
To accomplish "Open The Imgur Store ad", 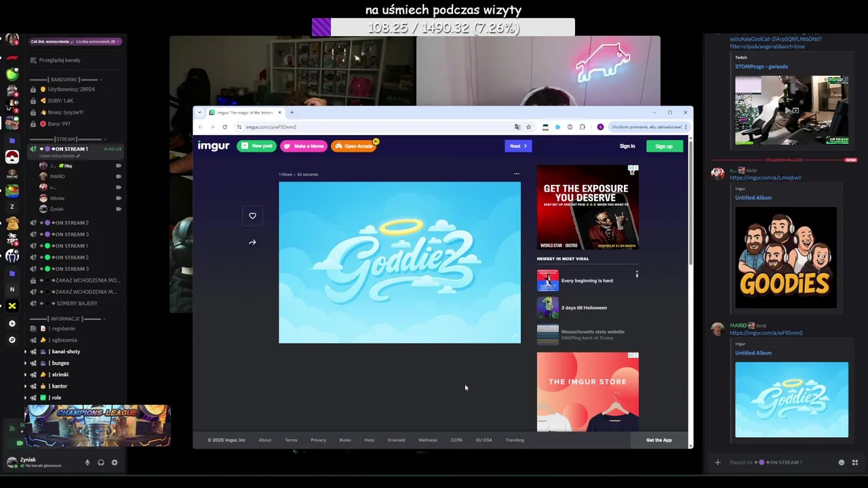I will click(587, 391).
